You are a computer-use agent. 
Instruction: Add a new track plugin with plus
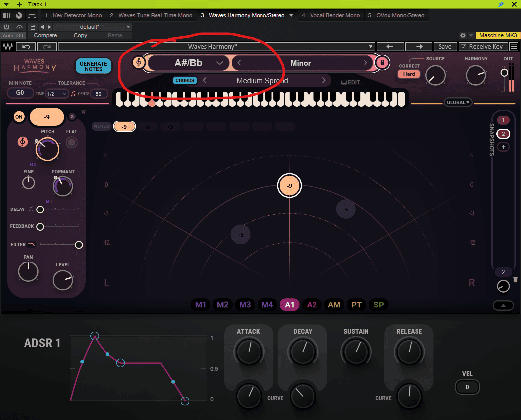point(19,4)
